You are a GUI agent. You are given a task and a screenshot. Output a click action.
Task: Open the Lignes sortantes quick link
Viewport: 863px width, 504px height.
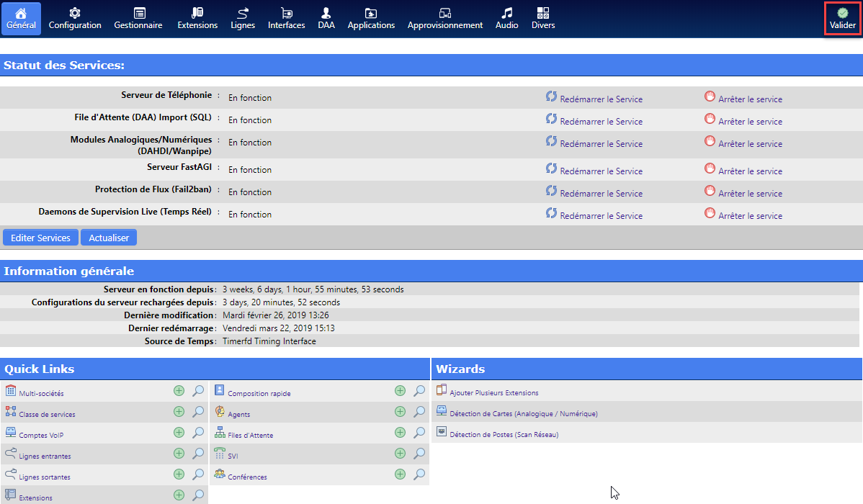[45, 477]
